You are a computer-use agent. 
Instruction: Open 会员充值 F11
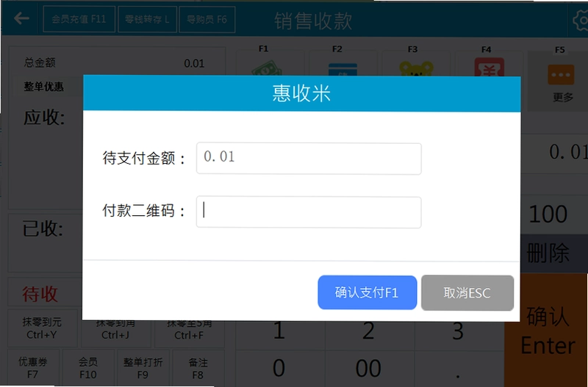(79, 19)
